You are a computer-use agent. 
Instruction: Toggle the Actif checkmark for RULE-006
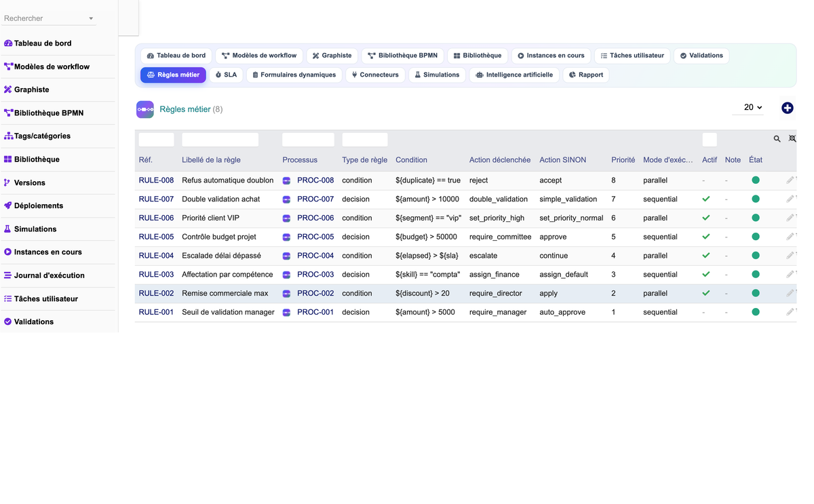pyautogui.click(x=706, y=218)
